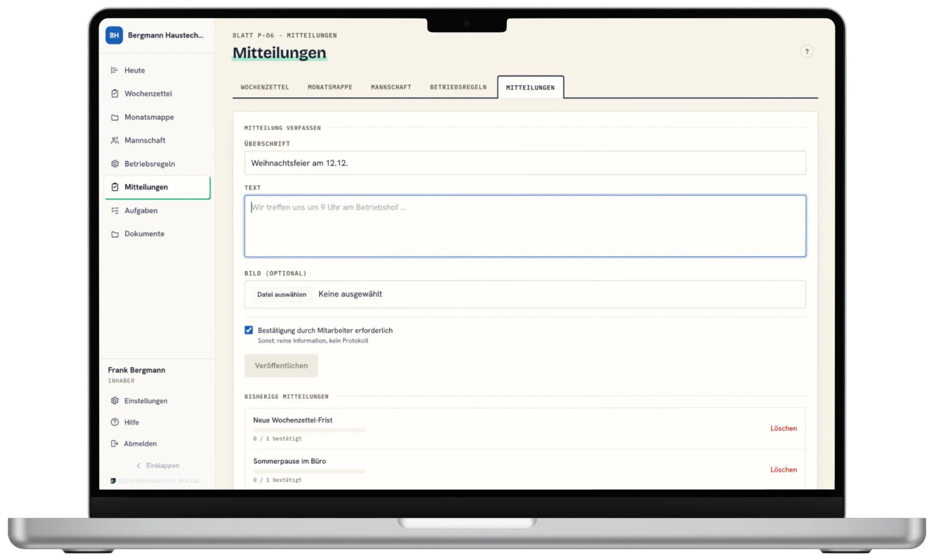Select Mitteilungen in the sidebar
Image resolution: width=934 pixels, height=560 pixels.
(x=157, y=187)
